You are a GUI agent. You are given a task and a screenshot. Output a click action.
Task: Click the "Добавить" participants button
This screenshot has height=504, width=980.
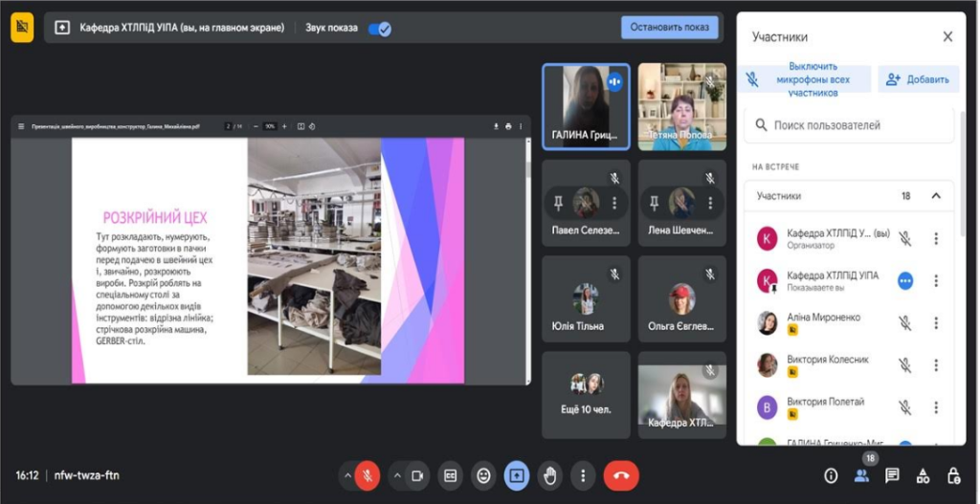point(918,79)
